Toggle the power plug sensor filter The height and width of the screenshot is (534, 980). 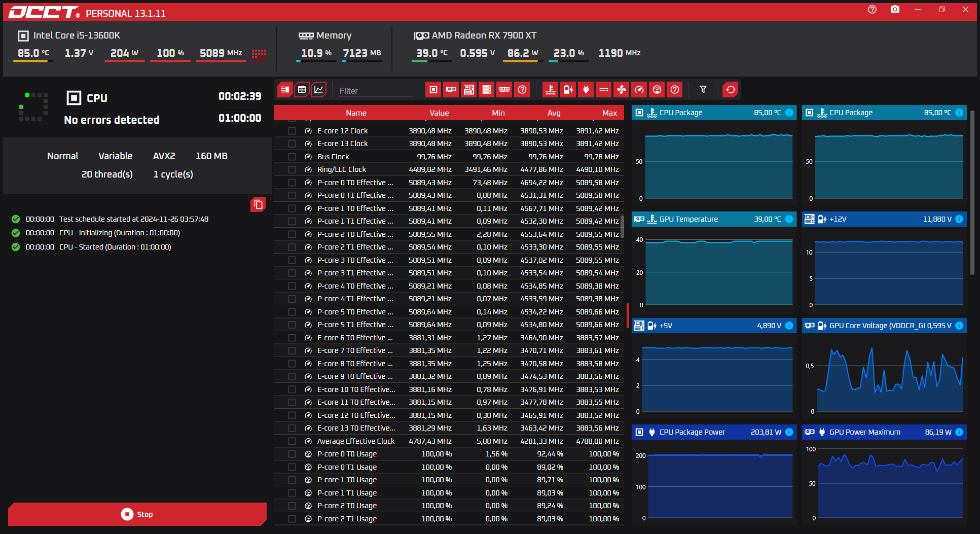pyautogui.click(x=586, y=90)
